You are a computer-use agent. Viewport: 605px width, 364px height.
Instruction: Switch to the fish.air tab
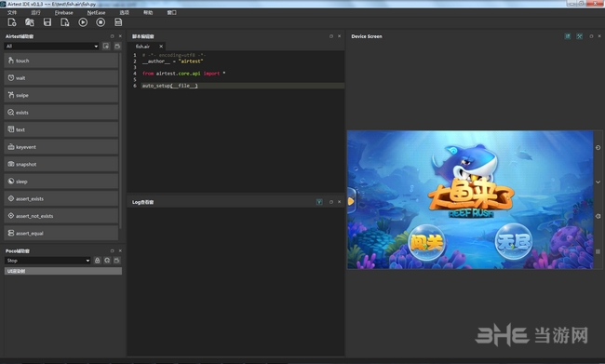(142, 47)
